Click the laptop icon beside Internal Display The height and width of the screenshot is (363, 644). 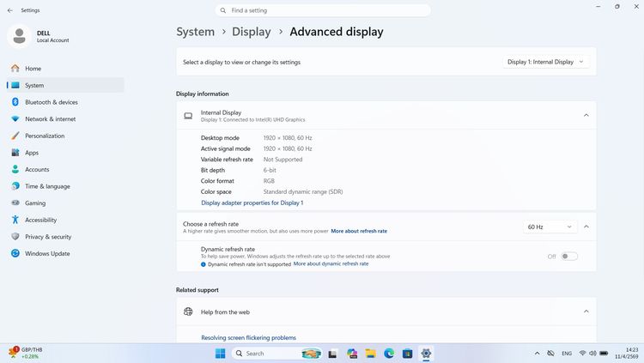click(188, 116)
